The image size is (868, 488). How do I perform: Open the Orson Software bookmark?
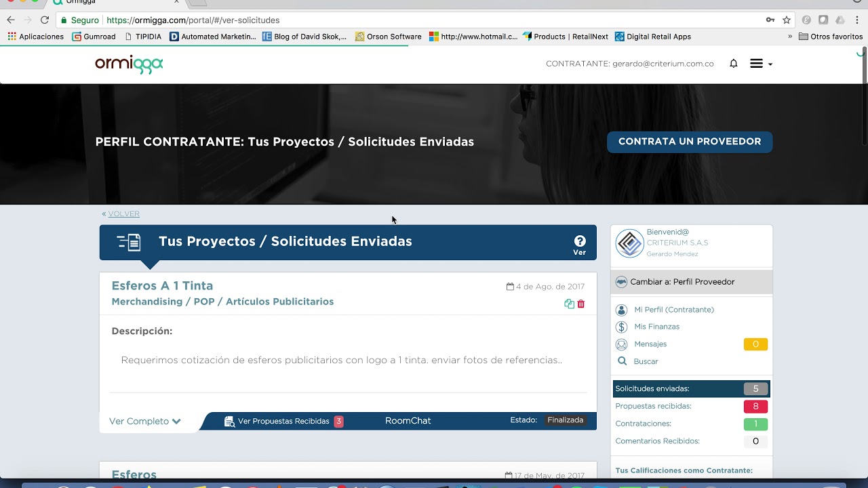tap(389, 37)
